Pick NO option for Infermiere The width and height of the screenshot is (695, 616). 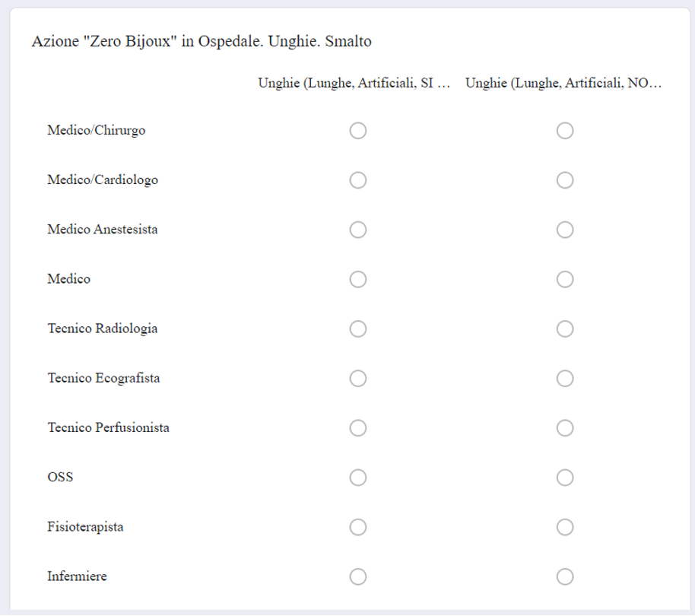(565, 577)
